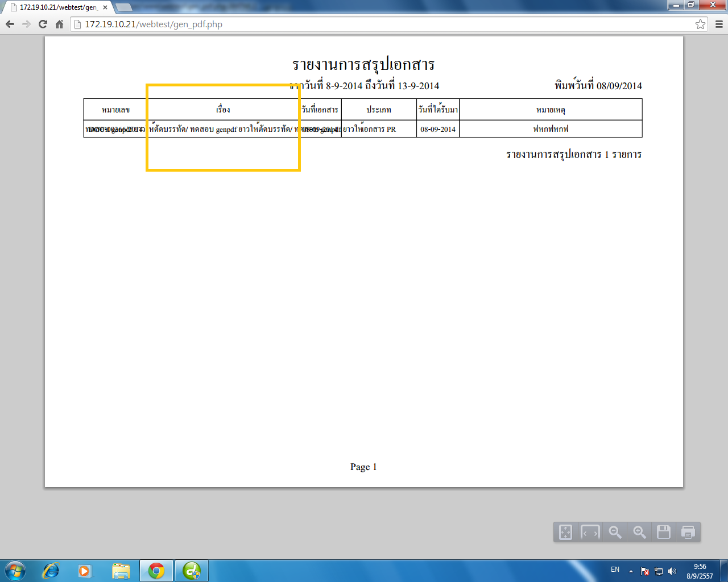Open the Chrome menu
This screenshot has width=728, height=582.
click(719, 24)
